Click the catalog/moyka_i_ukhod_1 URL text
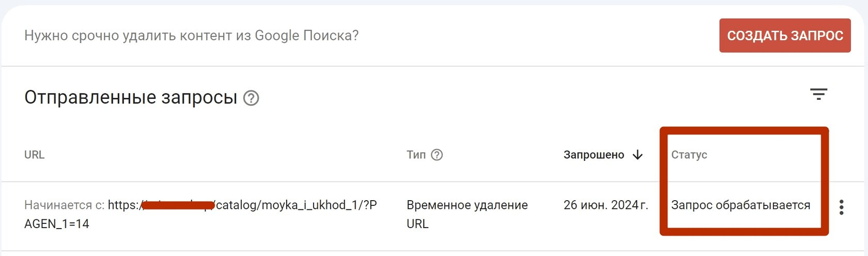 (x=289, y=205)
